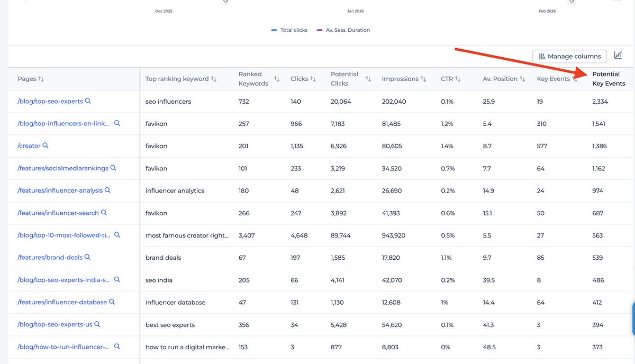Toggle the Av. Sess. Duration legend series
The image size is (635, 364).
tap(343, 30)
